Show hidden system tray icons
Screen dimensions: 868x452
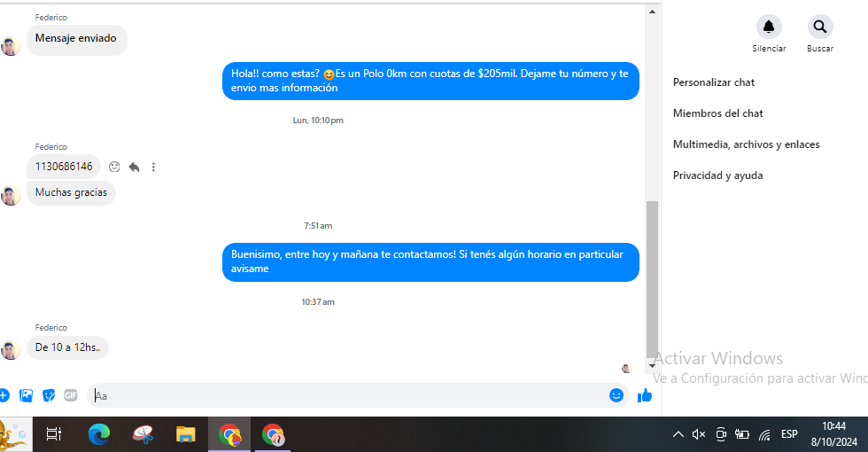tap(678, 434)
